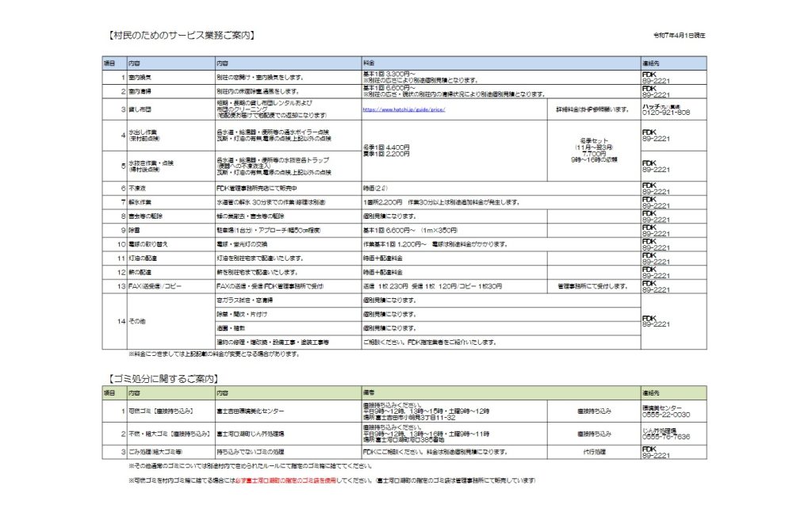Select the 室内清掃 service cell
Image resolution: width=812 pixels, height=528 pixels.
[140, 92]
